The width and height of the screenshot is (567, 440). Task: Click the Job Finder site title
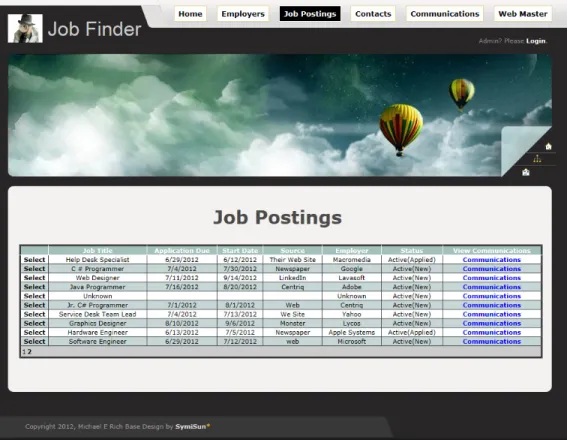point(94,29)
